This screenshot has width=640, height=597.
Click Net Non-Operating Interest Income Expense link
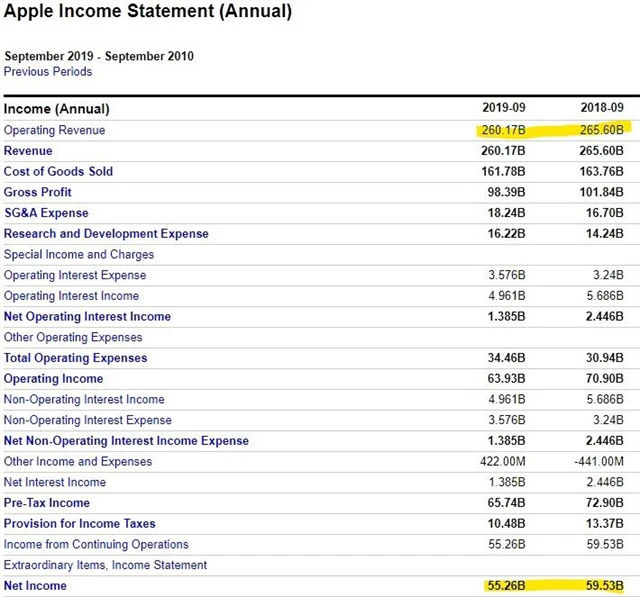pos(126,441)
